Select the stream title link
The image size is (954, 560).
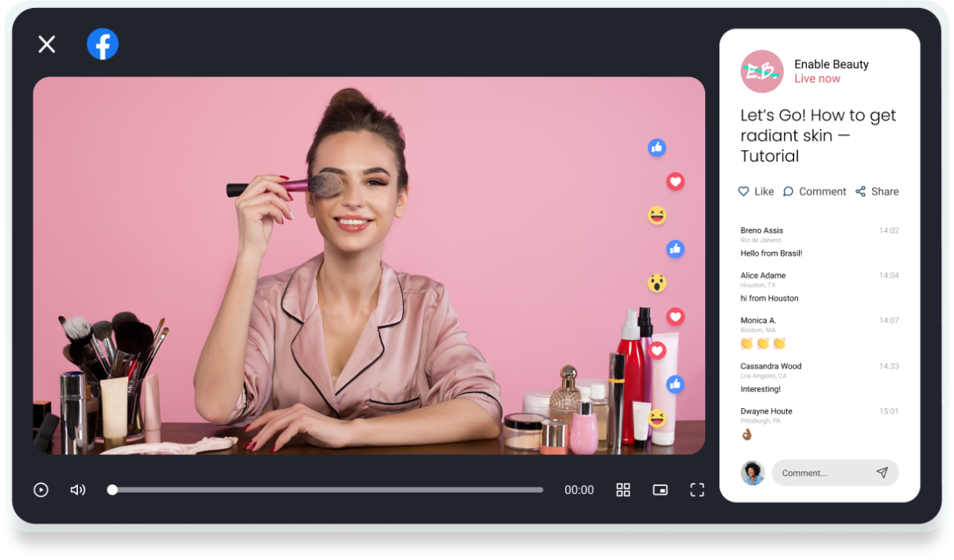pos(817,135)
